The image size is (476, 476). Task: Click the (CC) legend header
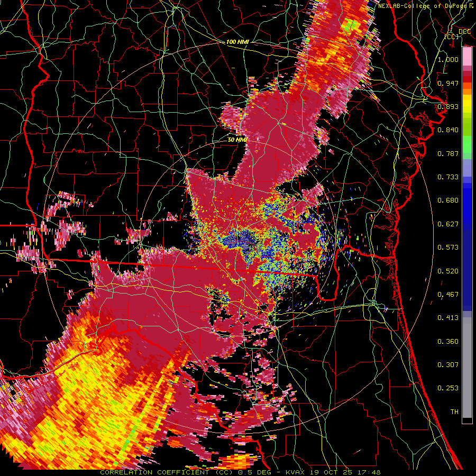point(452,36)
